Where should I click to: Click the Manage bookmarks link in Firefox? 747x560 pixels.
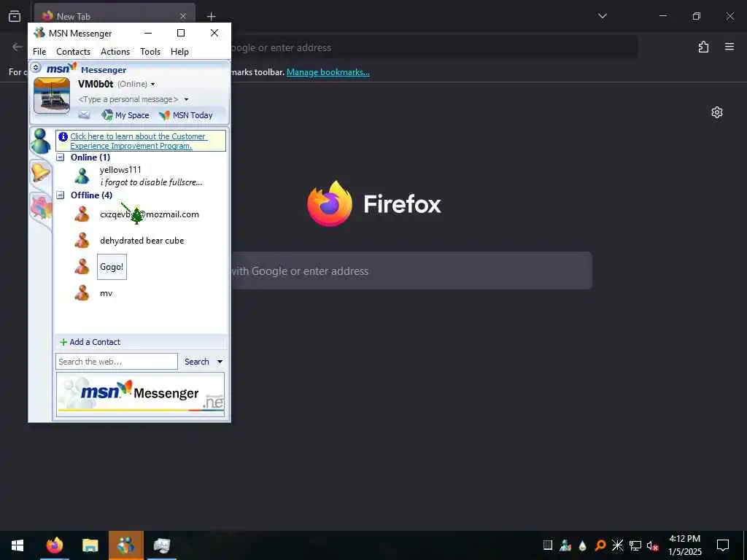click(x=328, y=72)
